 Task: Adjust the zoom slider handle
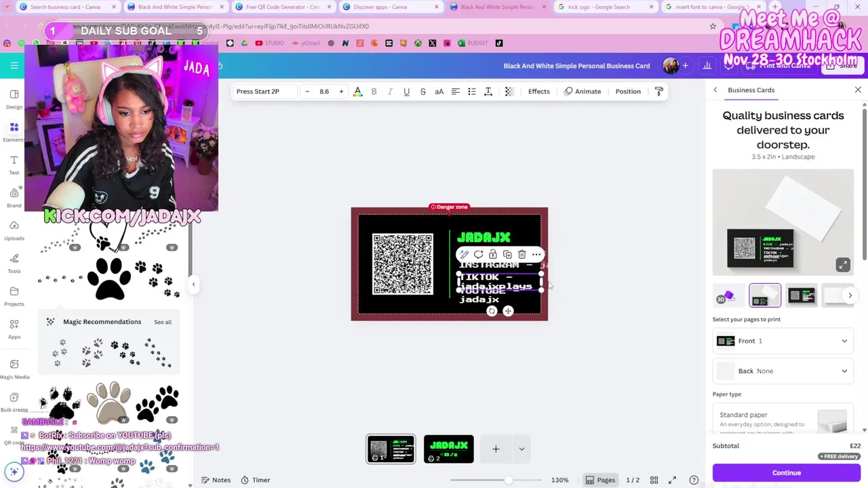(508, 480)
